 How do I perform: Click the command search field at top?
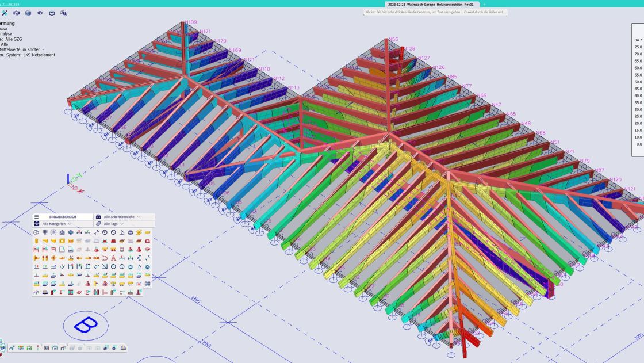pyautogui.click(x=435, y=12)
